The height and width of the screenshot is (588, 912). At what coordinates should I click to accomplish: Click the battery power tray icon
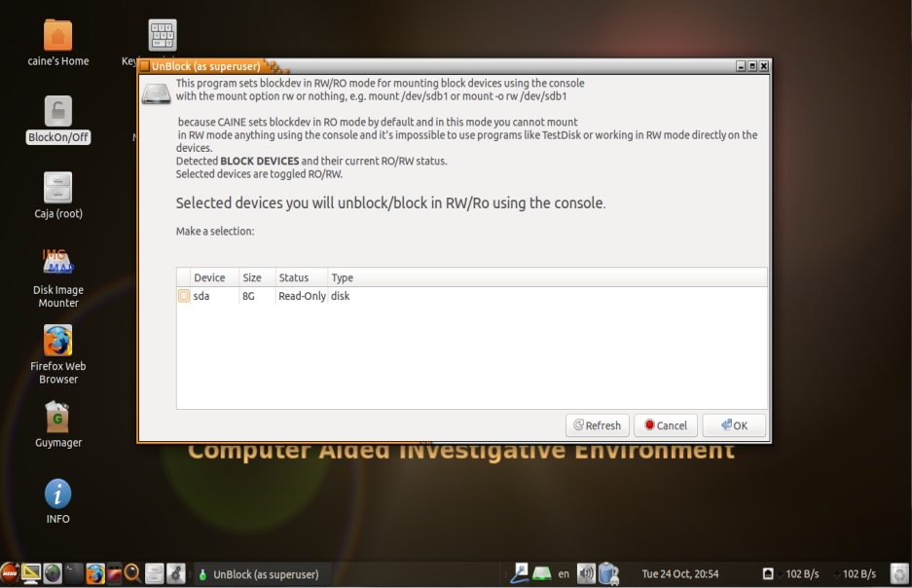point(607,573)
